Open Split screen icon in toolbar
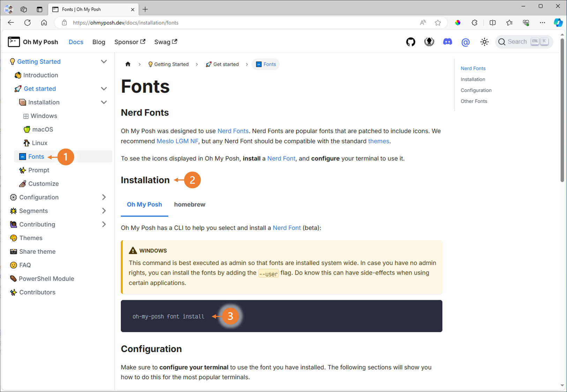Screen dimensions: 567x392 click(x=493, y=23)
